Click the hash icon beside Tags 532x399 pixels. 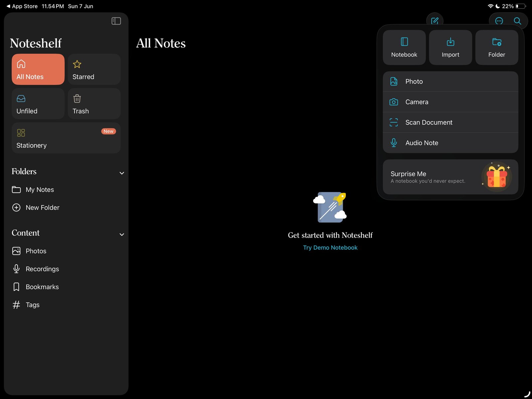point(16,305)
